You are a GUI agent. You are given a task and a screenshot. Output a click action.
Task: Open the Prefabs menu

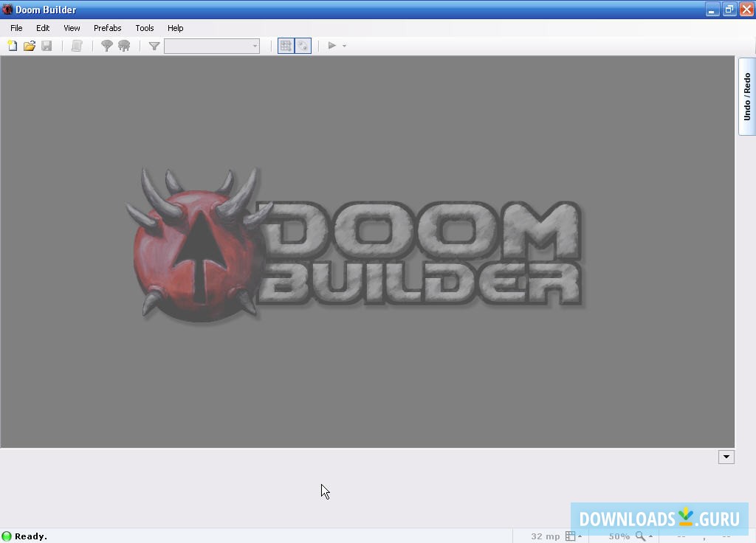click(107, 28)
